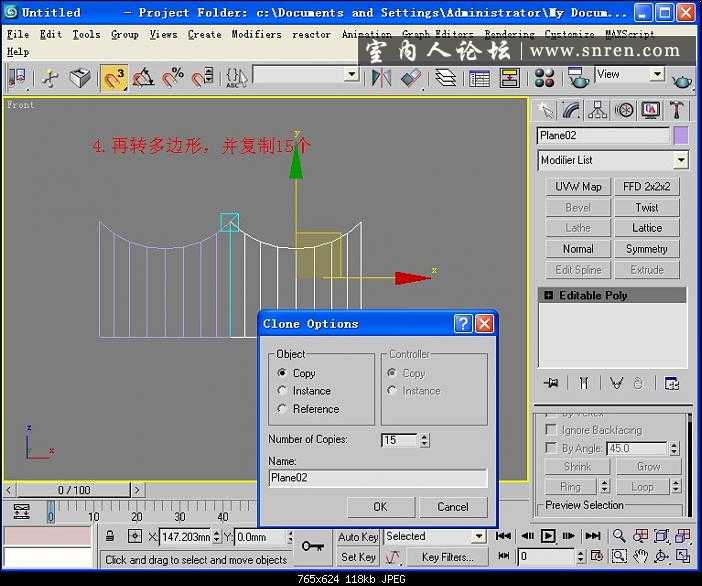Apply the Symmetry modifier button
This screenshot has height=586, width=702.
pos(647,249)
